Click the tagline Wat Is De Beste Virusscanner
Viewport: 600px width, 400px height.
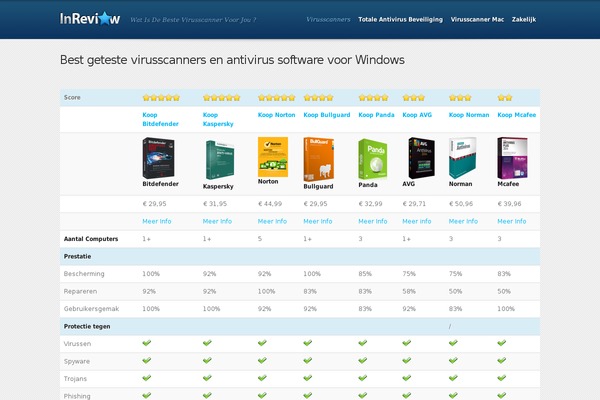(x=193, y=20)
